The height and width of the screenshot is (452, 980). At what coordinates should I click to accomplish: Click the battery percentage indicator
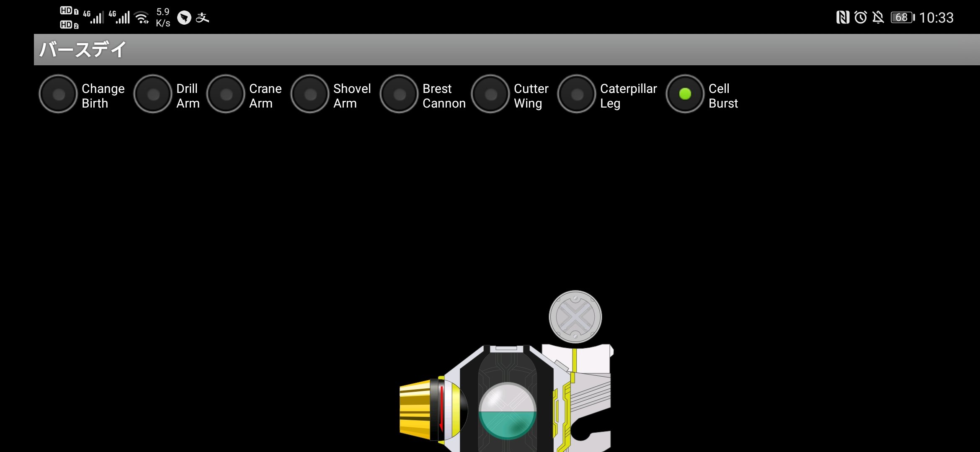[901, 16]
